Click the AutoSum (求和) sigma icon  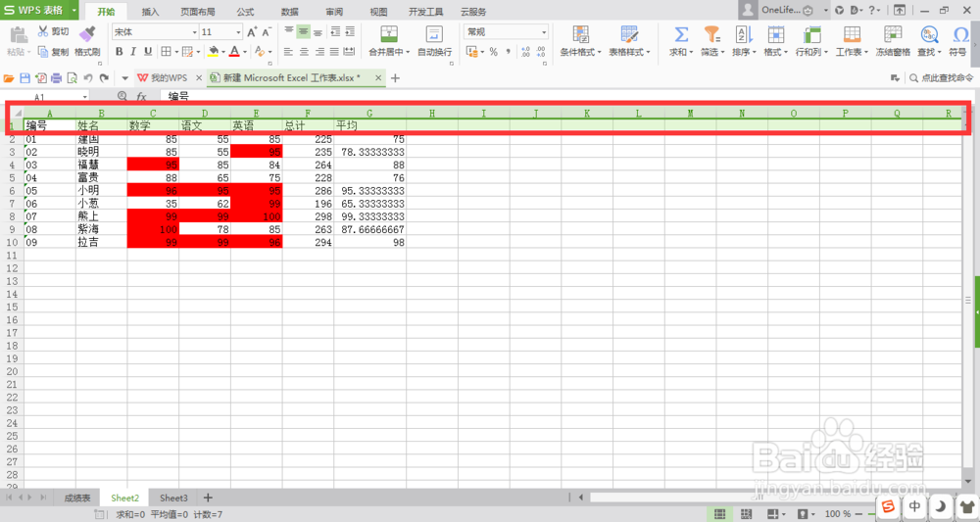[681, 34]
